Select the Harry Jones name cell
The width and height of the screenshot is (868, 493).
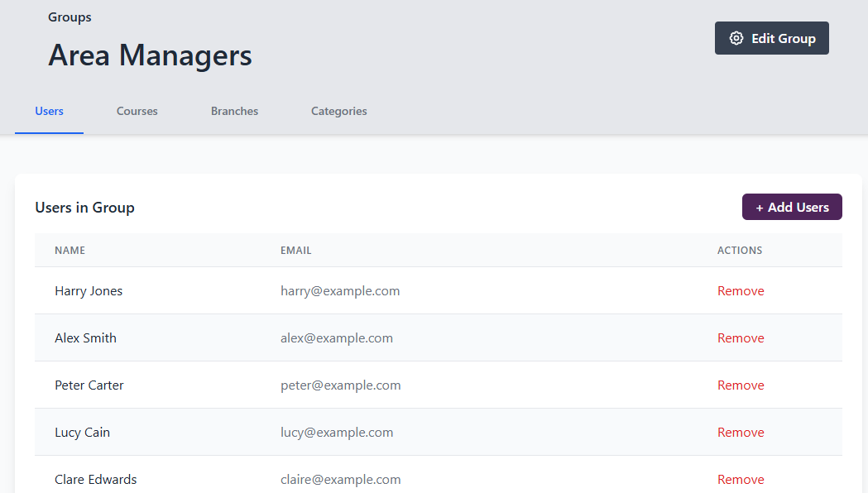pyautogui.click(x=89, y=291)
